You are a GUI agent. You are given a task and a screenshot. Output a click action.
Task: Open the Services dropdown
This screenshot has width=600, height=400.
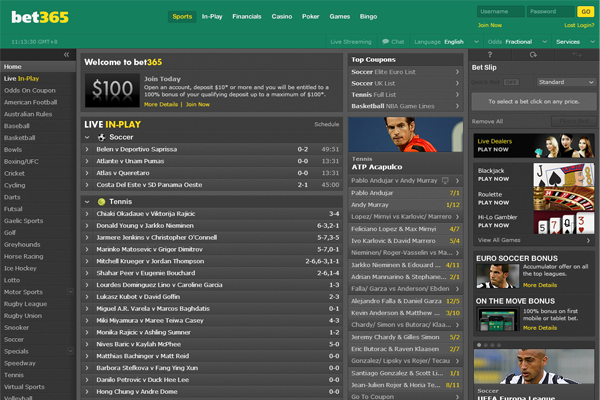tap(575, 42)
